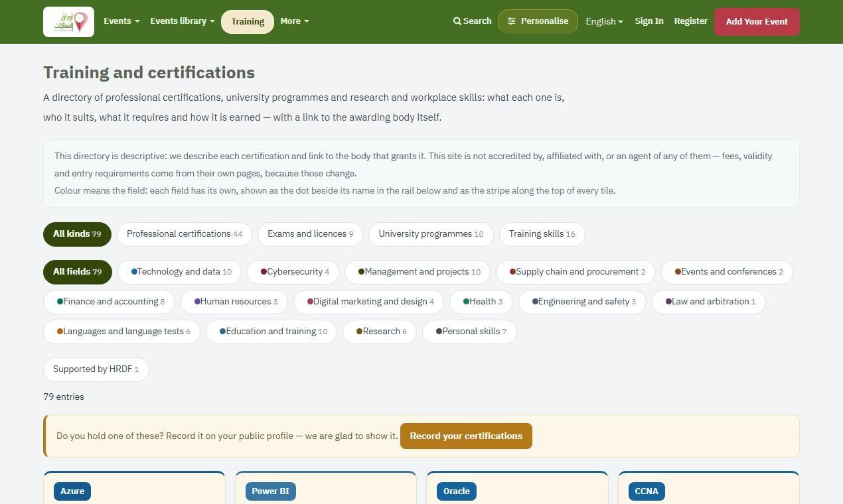Choose Engineering and safety field
The width and height of the screenshot is (843, 504).
(582, 302)
